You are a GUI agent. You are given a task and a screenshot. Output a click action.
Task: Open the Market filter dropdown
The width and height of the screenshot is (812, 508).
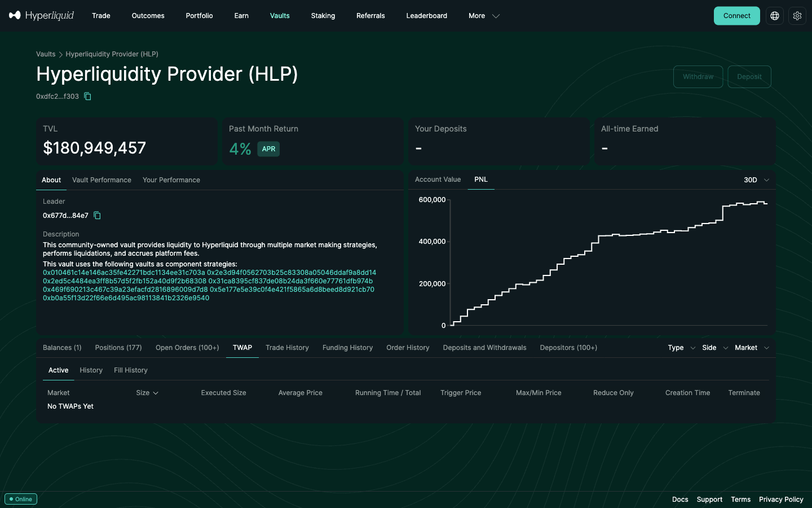point(752,348)
